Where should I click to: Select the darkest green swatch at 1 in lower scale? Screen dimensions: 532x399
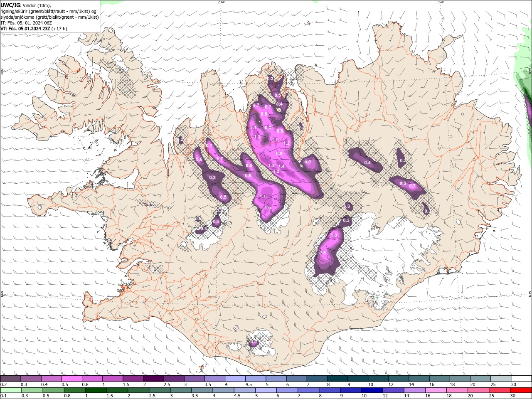point(96,390)
